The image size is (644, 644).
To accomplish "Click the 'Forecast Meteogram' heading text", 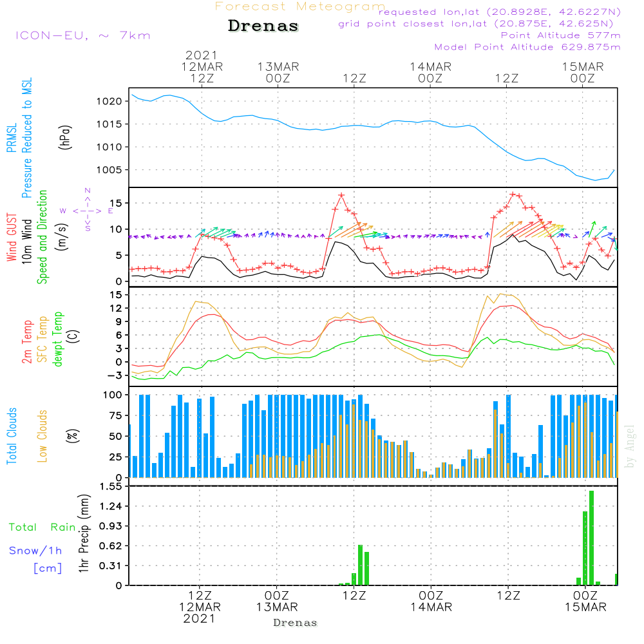I will tap(300, 6).
